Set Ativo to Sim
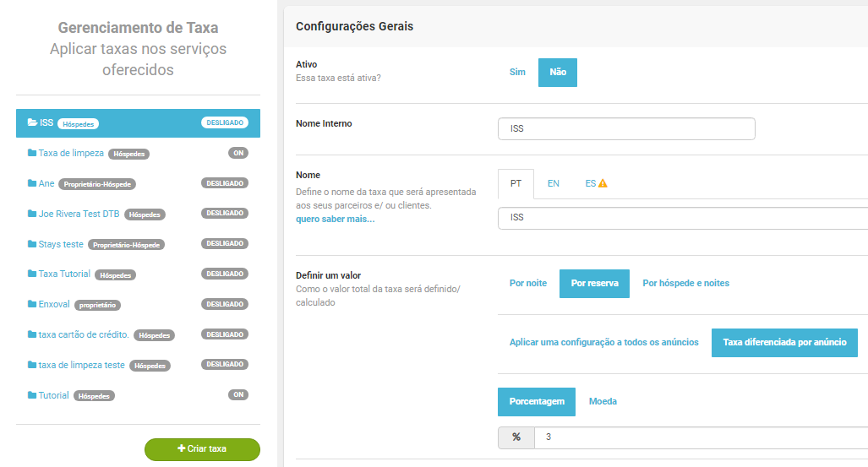The width and height of the screenshot is (868, 467). pos(517,73)
